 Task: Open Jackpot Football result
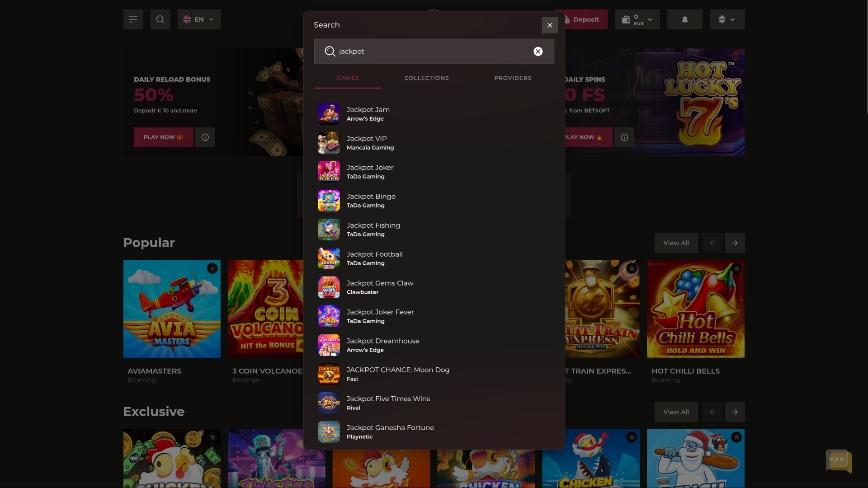434,258
